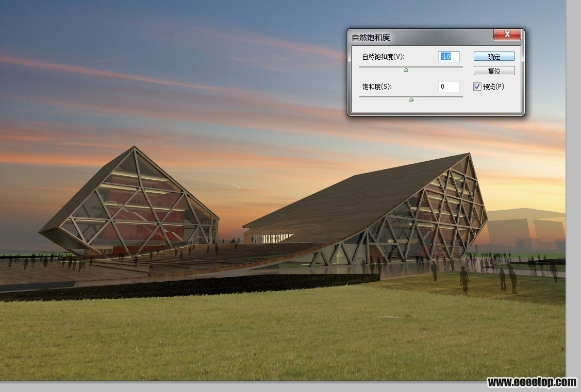581x392 pixels.
Task: Click the 自然饱和度 vibrance slider handle
Action: click(x=406, y=70)
